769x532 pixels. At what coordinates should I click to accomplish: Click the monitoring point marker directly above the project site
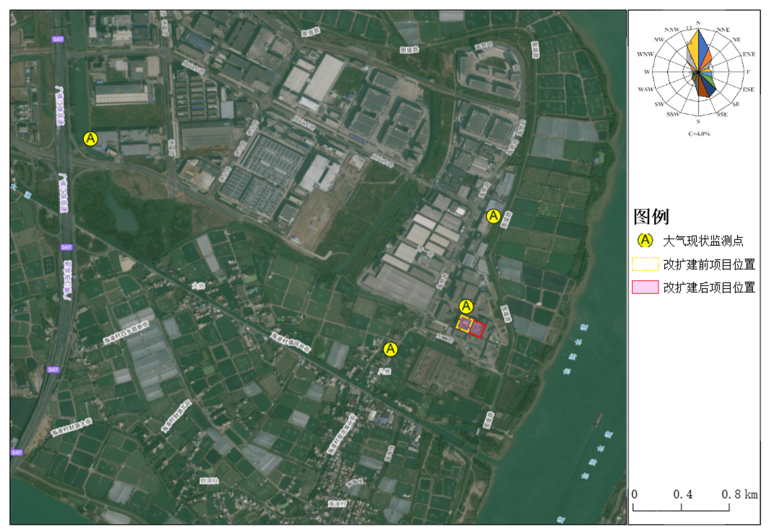pyautogui.click(x=466, y=306)
